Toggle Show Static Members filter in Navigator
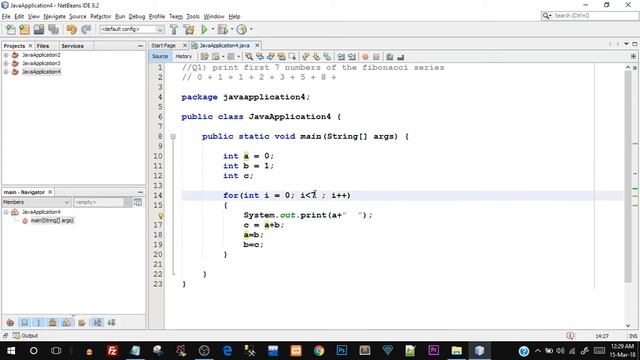The image size is (640, 360). (39, 322)
